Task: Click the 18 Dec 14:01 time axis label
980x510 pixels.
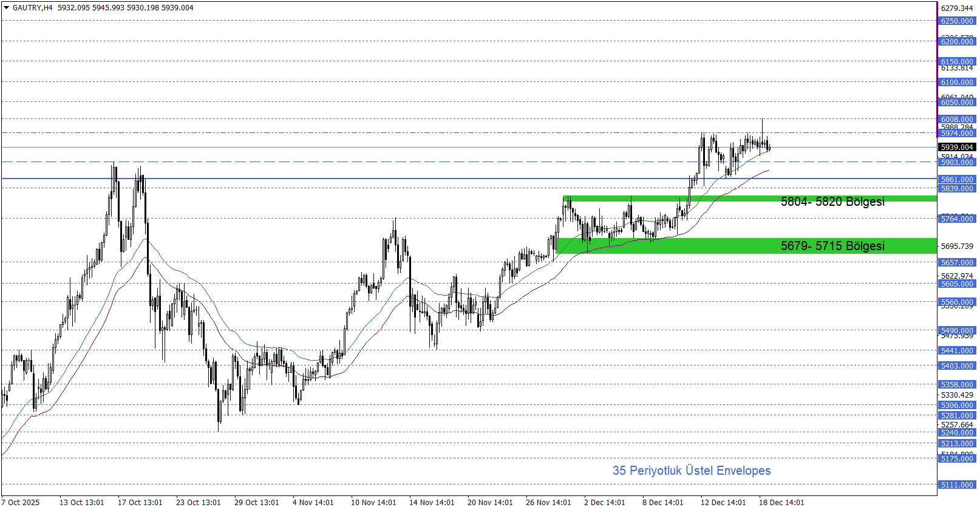Action: [x=781, y=502]
